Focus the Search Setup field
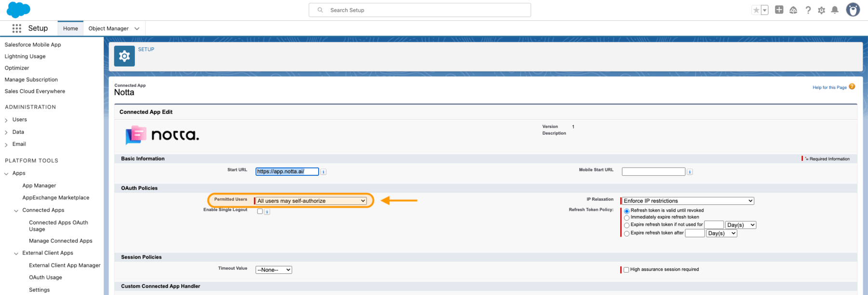Viewport: 868px width, 295px height. [420, 10]
